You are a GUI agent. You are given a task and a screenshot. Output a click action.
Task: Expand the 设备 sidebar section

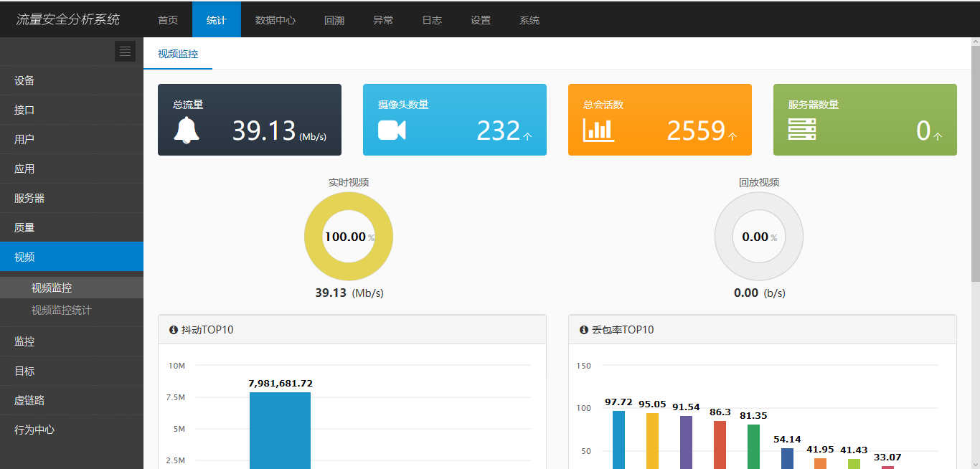pyautogui.click(x=72, y=80)
